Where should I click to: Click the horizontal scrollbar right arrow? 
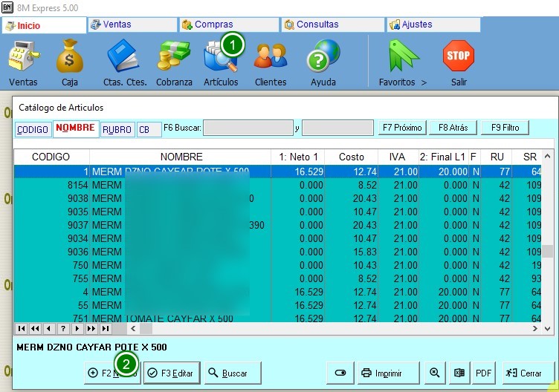pos(534,328)
